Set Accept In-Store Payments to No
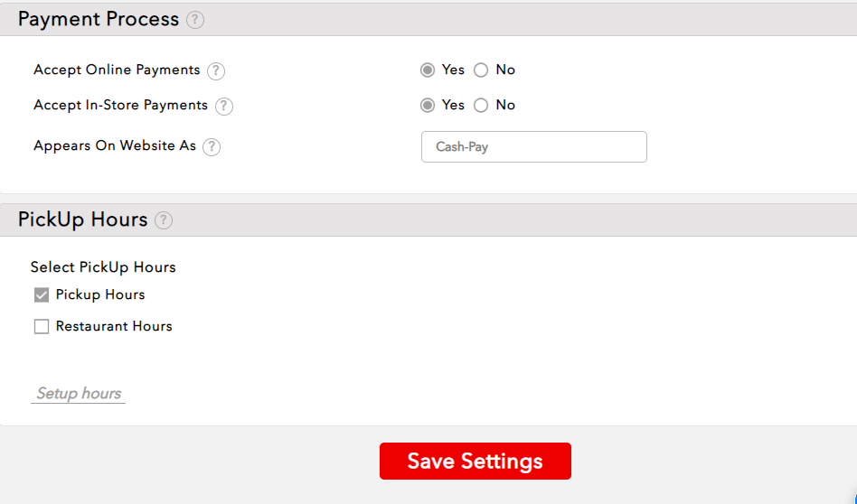The height and width of the screenshot is (504, 857). 481,106
